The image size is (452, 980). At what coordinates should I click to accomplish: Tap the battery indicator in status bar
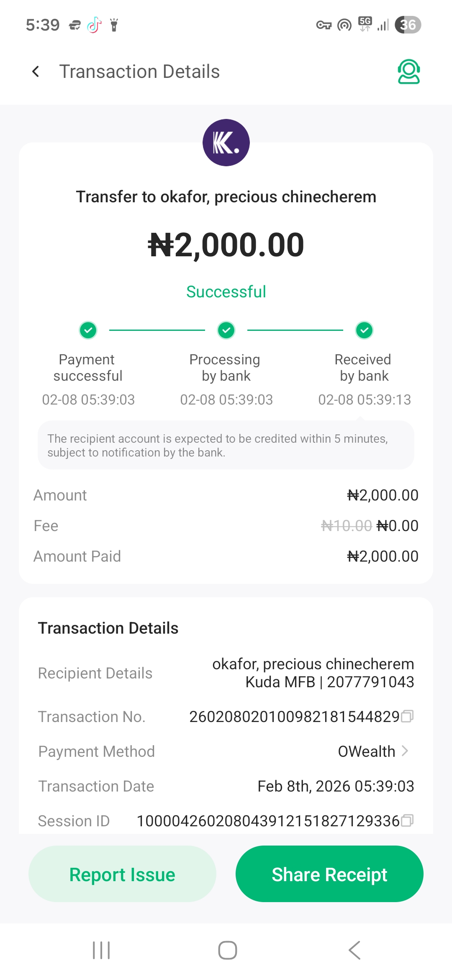pos(408,25)
